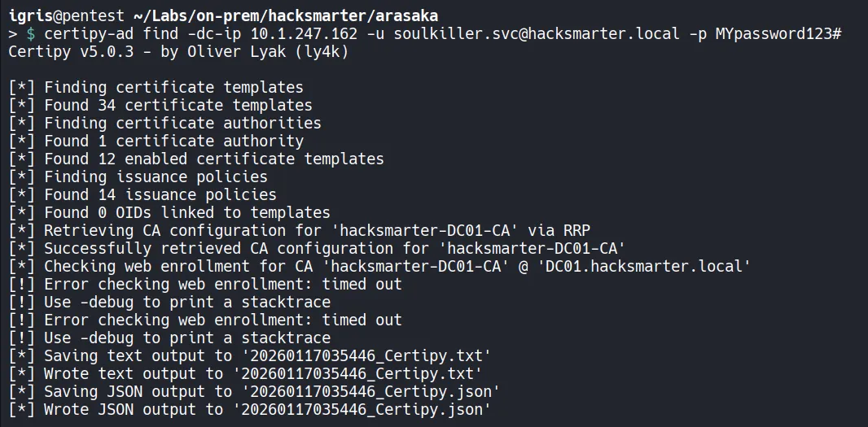The width and height of the screenshot is (868, 427).
Task: Click the filename in "Wrote text output" line
Action: point(357,373)
